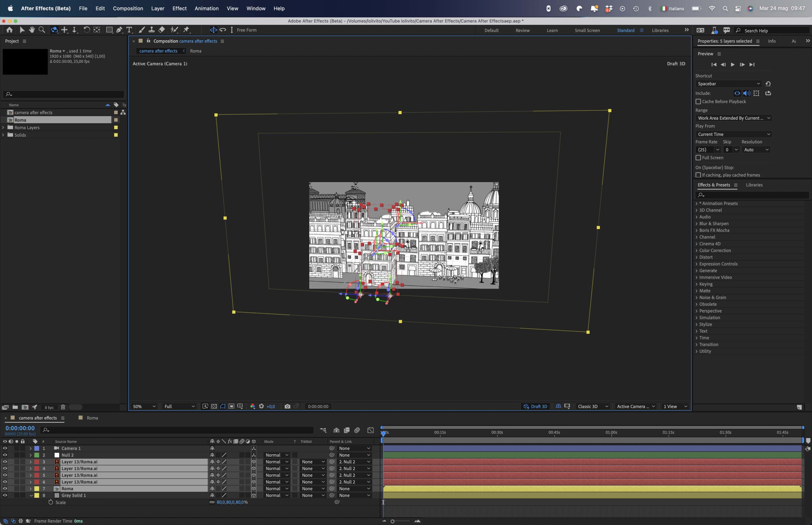812x525 pixels.
Task: Check If caching, play cached frames
Action: [x=698, y=175]
